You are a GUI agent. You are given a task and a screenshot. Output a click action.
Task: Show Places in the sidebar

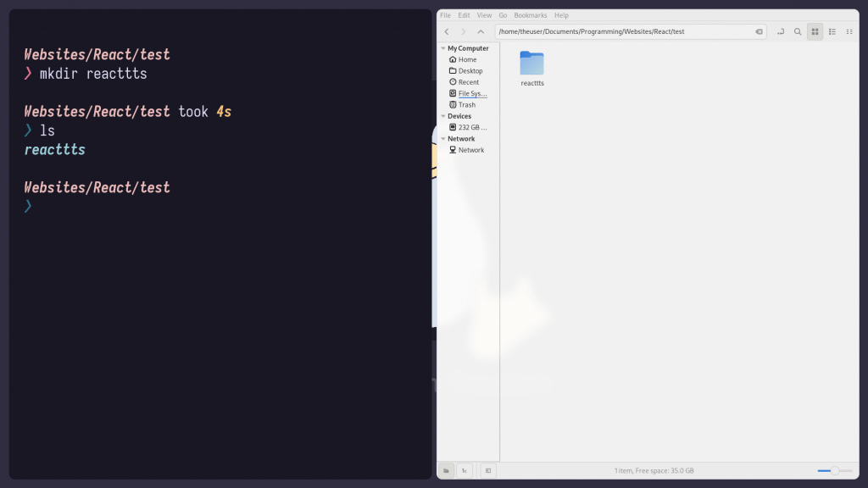(x=446, y=470)
